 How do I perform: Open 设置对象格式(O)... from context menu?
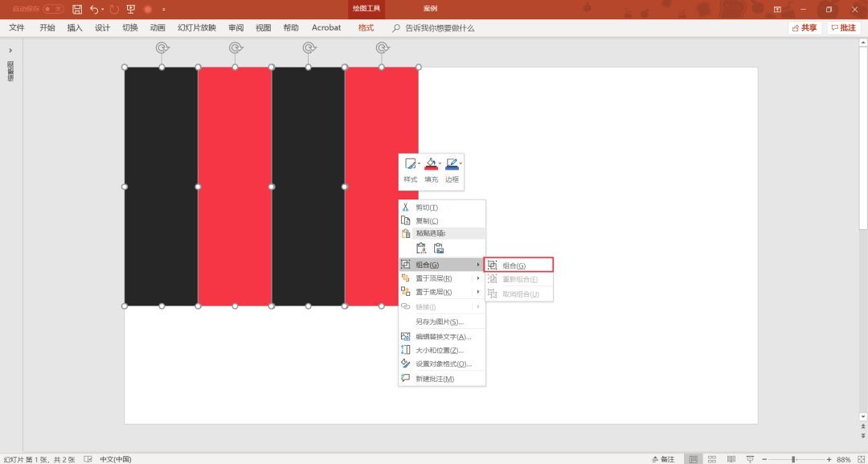pos(442,363)
